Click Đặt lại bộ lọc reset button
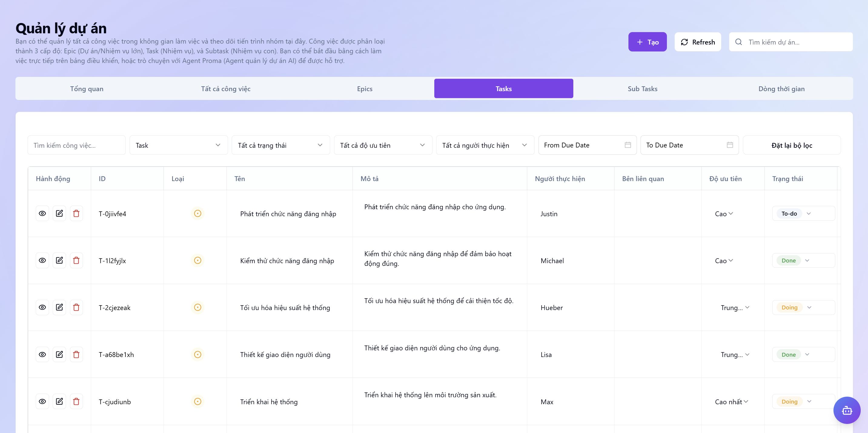Screen dimensions: 868x433 792,145
